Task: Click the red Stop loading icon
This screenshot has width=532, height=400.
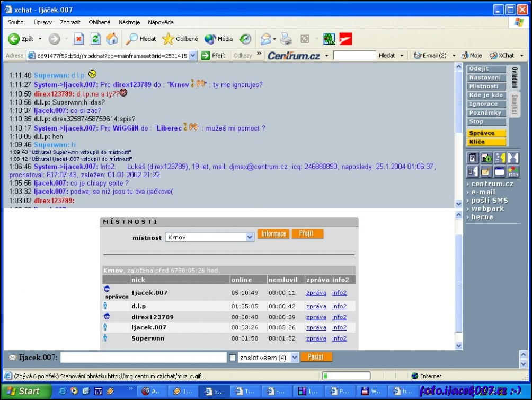Action: click(x=79, y=39)
